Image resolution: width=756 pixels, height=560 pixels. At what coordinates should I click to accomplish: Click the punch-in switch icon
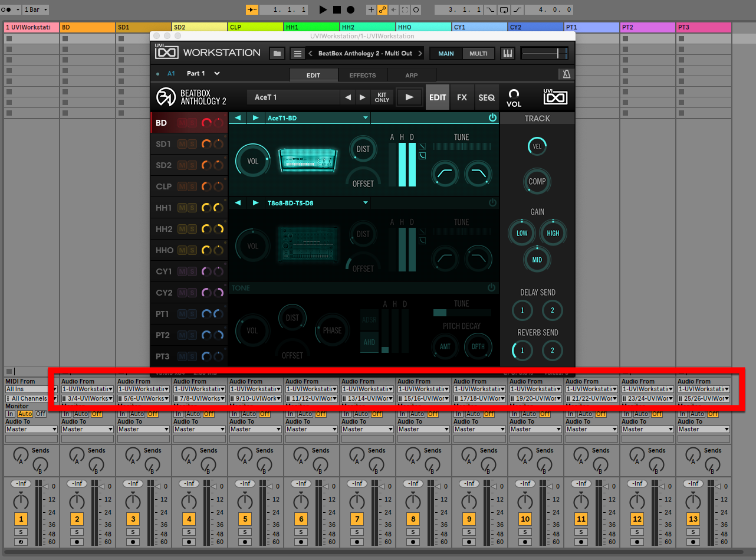point(491,9)
